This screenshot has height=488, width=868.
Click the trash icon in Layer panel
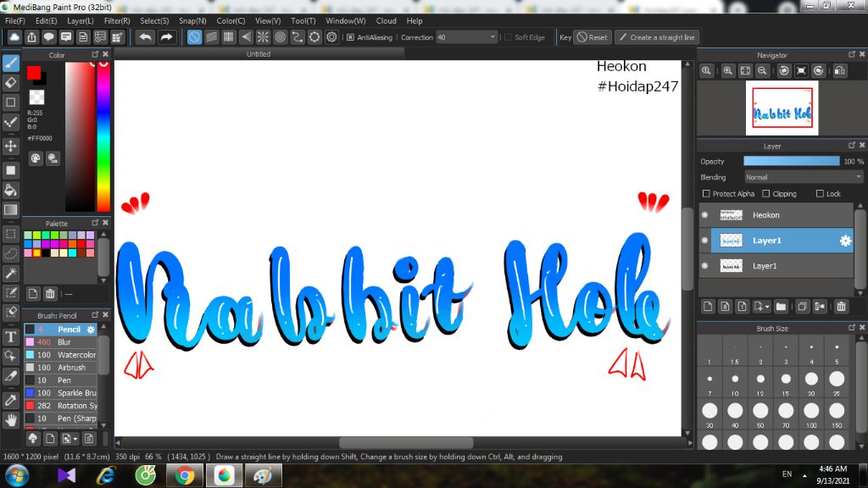tap(842, 307)
